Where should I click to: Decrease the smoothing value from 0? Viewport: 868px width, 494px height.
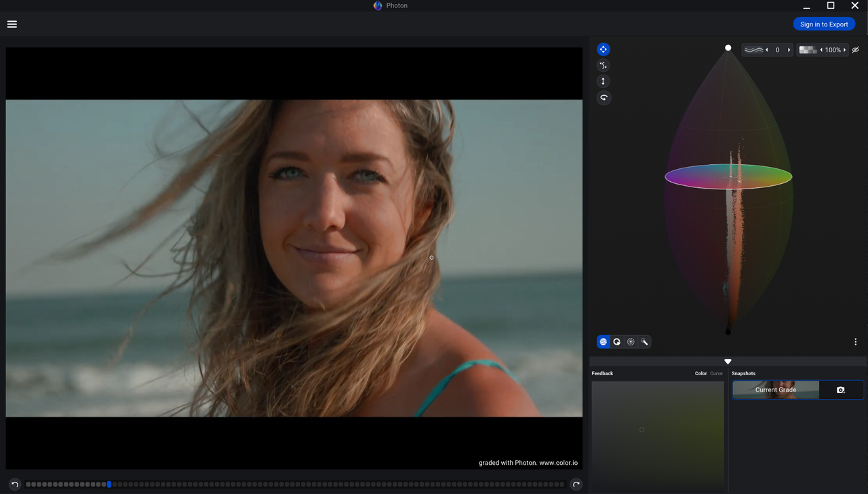coord(767,50)
